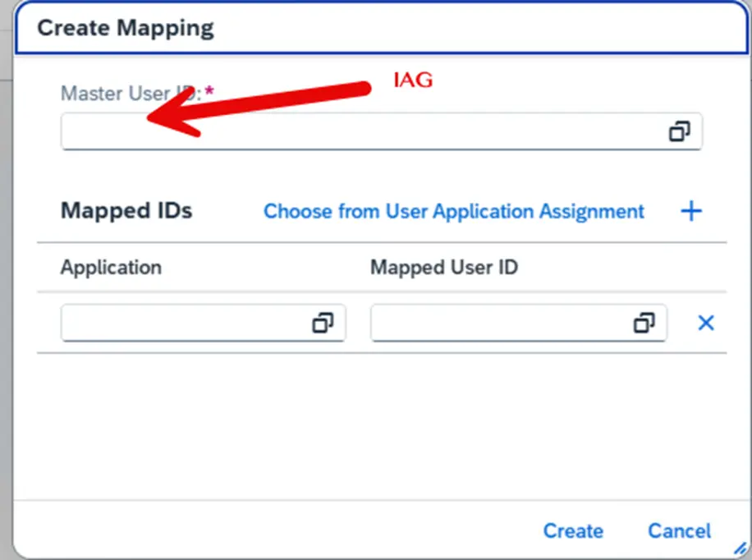Viewport: 752px width, 560px height.
Task: Click the Mapped IDs section heading
Action: pyautogui.click(x=126, y=211)
